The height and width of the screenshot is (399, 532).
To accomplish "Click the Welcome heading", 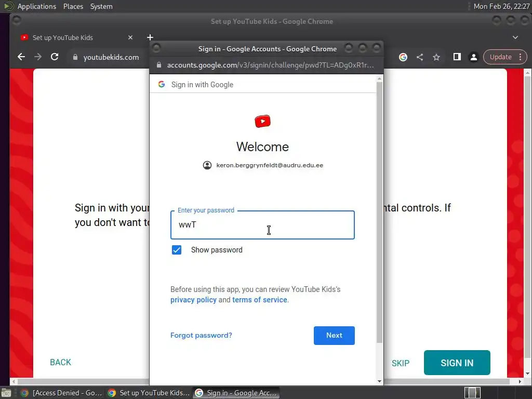I will [262, 147].
